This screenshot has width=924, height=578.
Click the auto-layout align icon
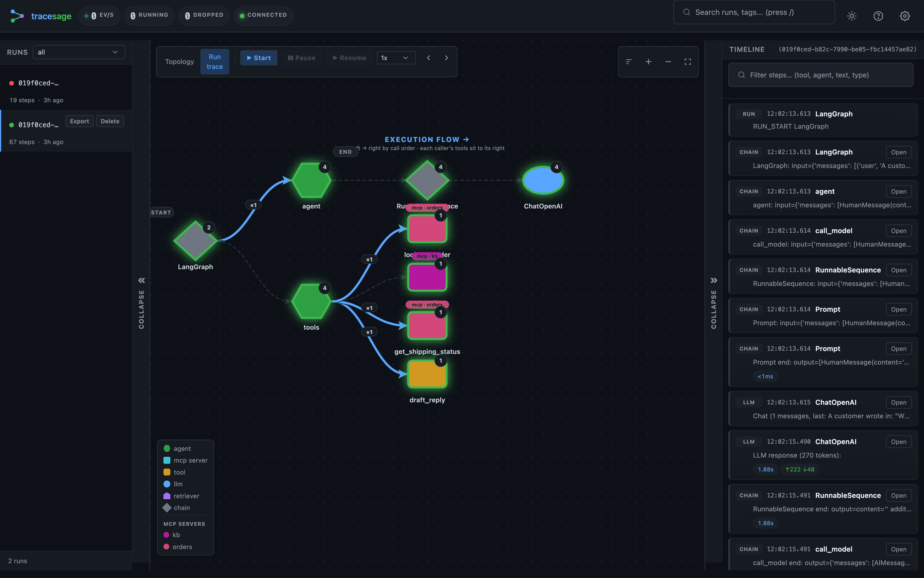pos(629,61)
